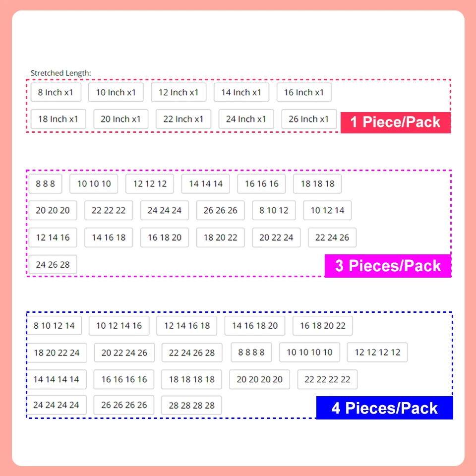Select the 16 16 16 pack
Screen dimensions: 476x476
click(262, 183)
